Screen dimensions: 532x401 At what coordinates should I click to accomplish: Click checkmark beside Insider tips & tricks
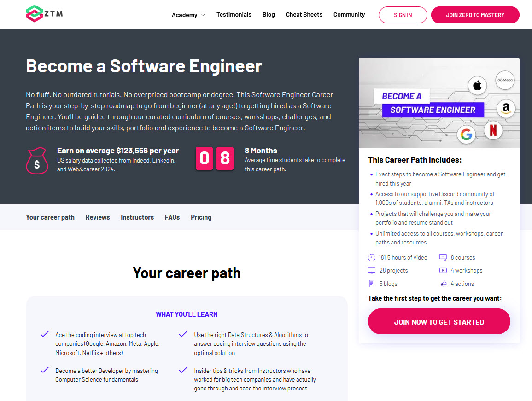[x=183, y=370]
